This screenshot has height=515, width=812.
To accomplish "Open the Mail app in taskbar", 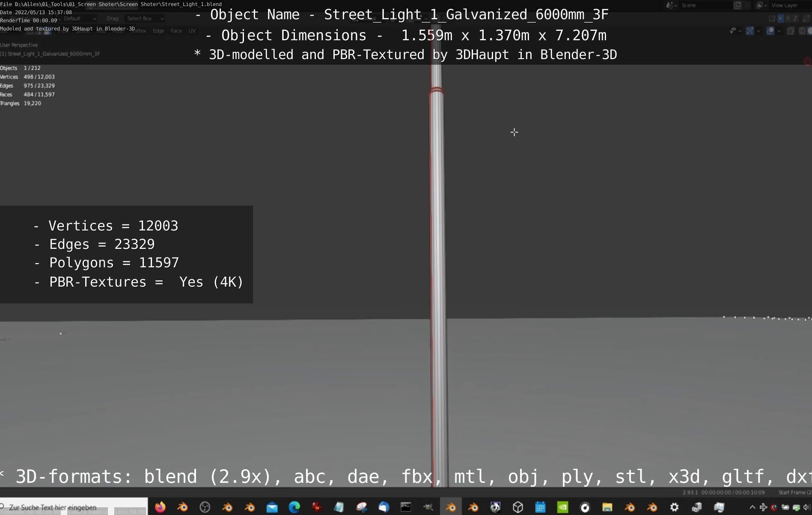I will pyautogui.click(x=272, y=508).
